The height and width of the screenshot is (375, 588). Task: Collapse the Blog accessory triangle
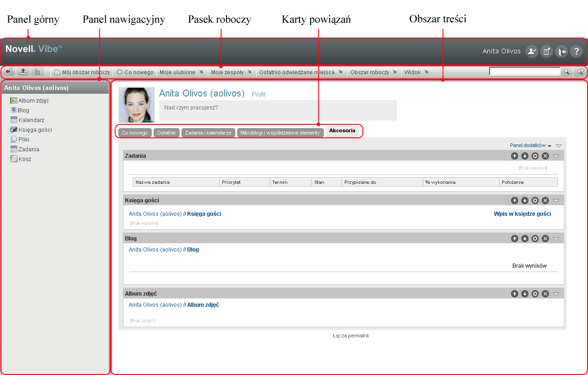556,239
